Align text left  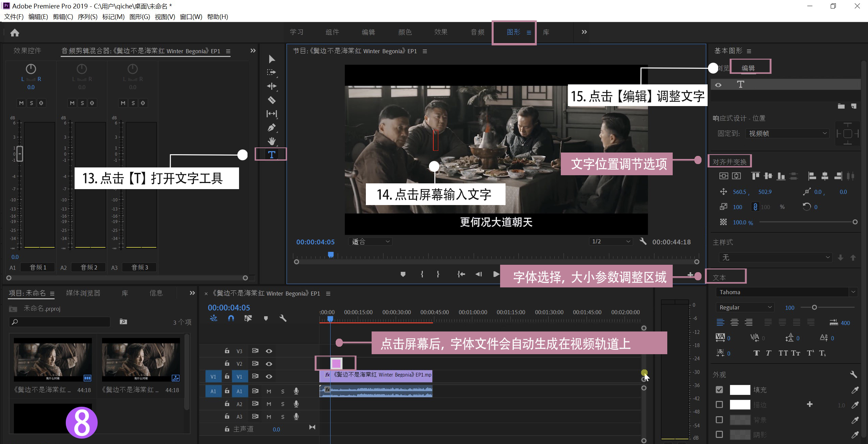click(720, 322)
